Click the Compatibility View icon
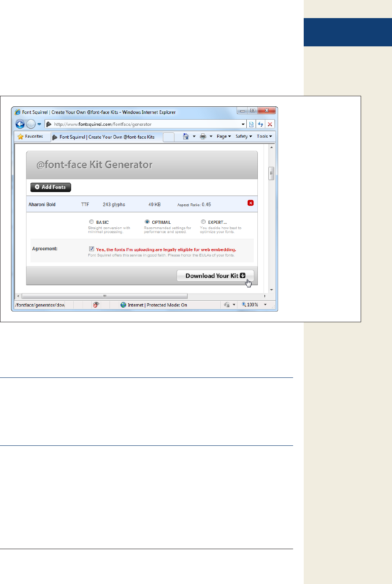This screenshot has height=584, width=392. (x=252, y=124)
